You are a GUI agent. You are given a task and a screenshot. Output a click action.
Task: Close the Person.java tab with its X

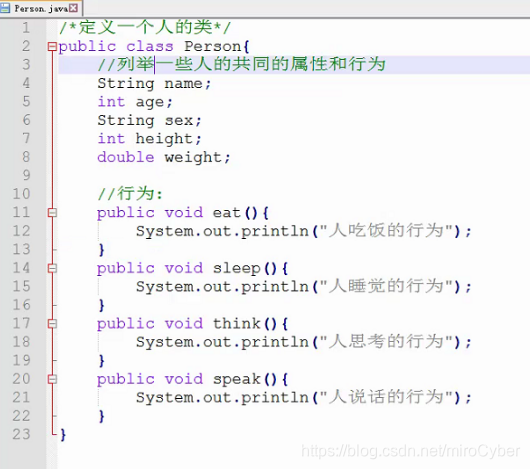pyautogui.click(x=73, y=8)
